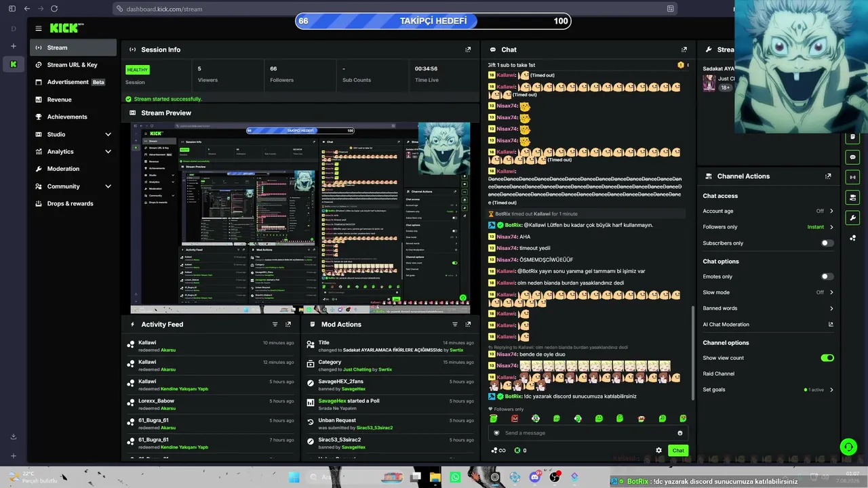Send message with the Chat button

click(678, 450)
